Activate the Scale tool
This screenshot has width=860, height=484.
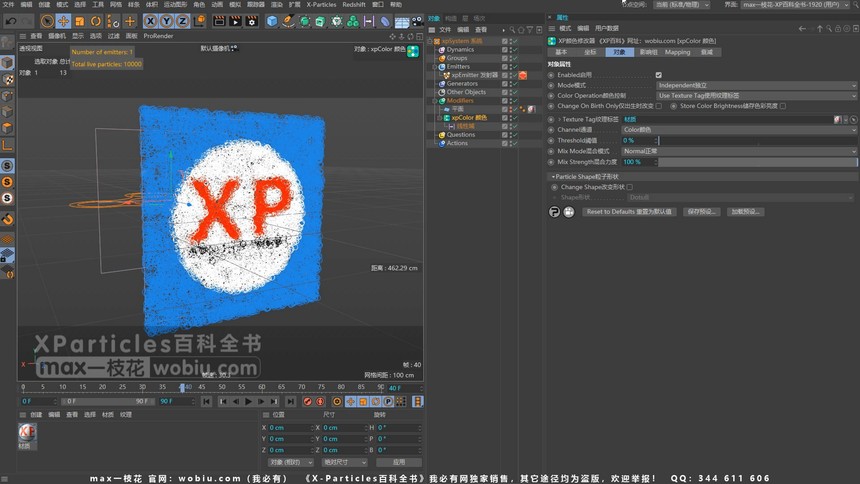tap(80, 21)
